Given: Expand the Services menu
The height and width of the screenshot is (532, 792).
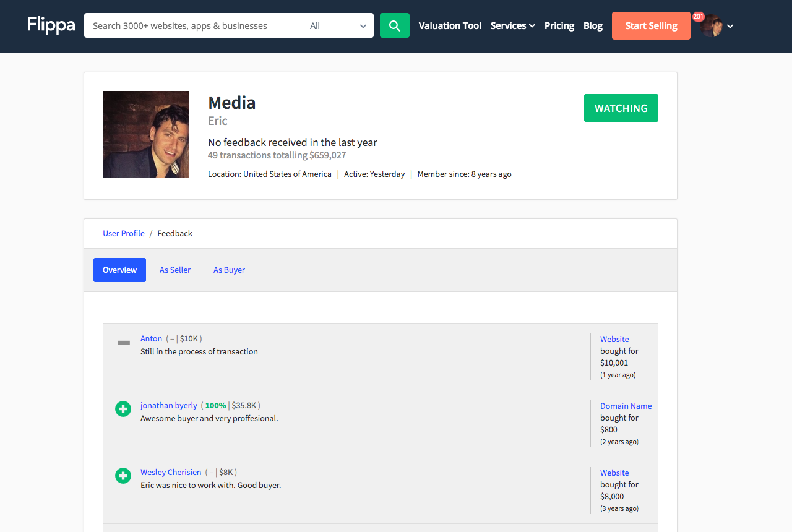Looking at the screenshot, I should 513,26.
